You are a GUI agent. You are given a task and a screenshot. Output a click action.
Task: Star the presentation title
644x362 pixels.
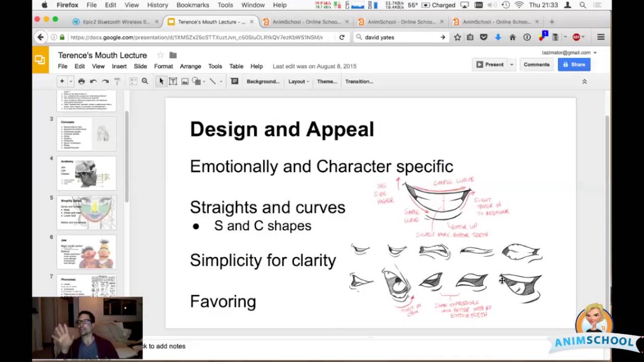click(x=160, y=55)
